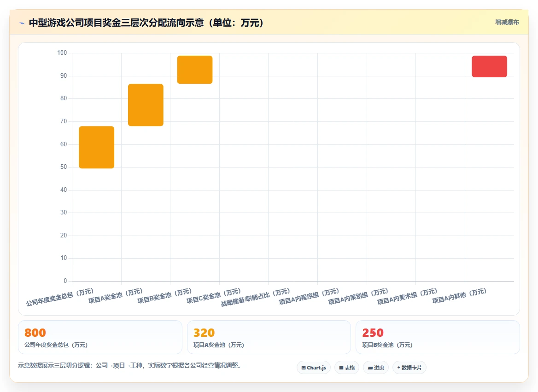This screenshot has height=392, width=538.
Task: Open the 800 公司年度奖金总包 data card
Action: pos(100,337)
